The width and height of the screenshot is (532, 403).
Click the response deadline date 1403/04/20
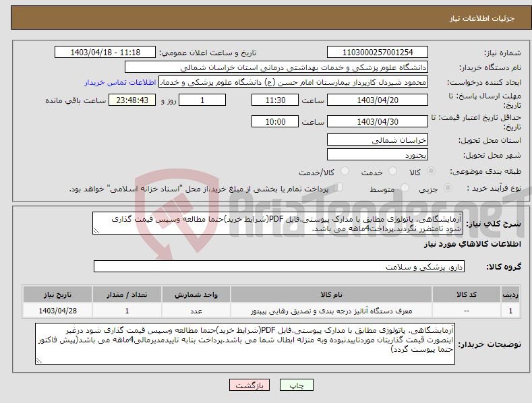(378, 100)
